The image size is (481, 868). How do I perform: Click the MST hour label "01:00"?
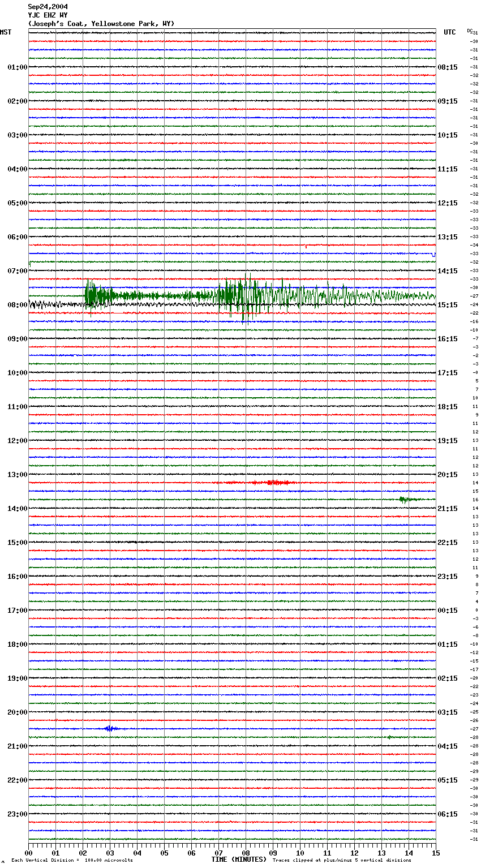(18, 67)
